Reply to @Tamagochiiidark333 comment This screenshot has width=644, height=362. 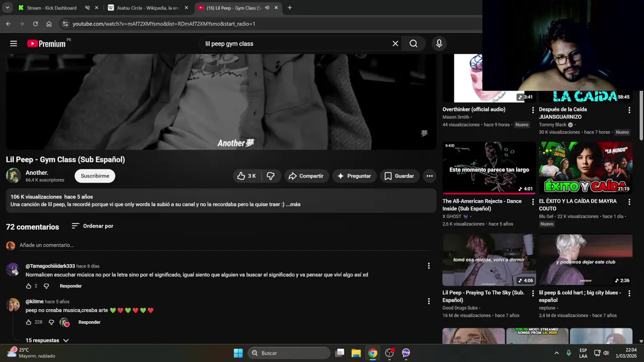coord(71,286)
